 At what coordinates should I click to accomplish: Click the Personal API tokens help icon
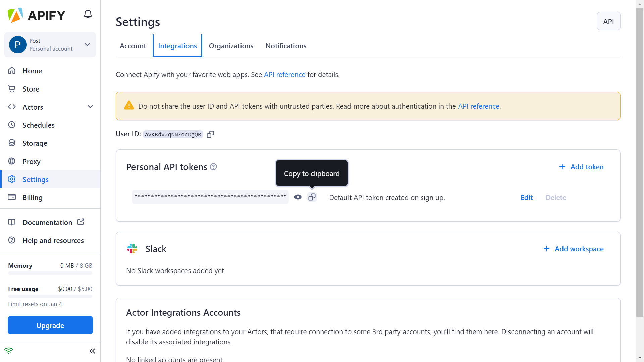[213, 167]
